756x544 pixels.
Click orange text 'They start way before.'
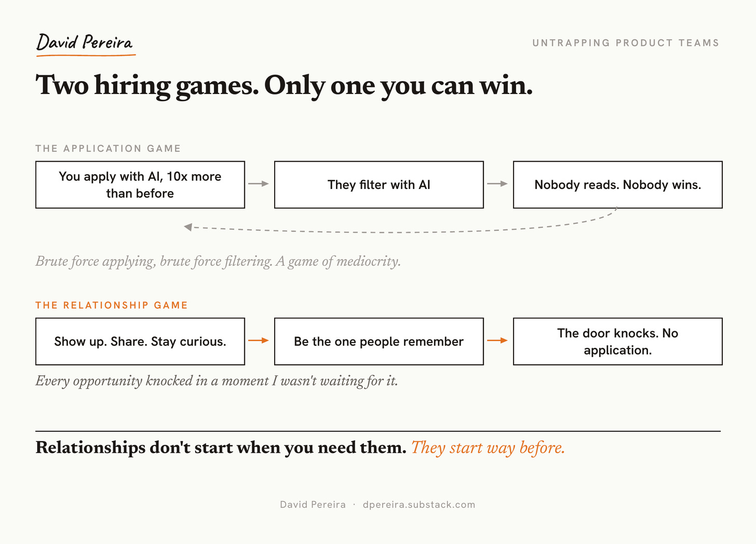click(488, 447)
